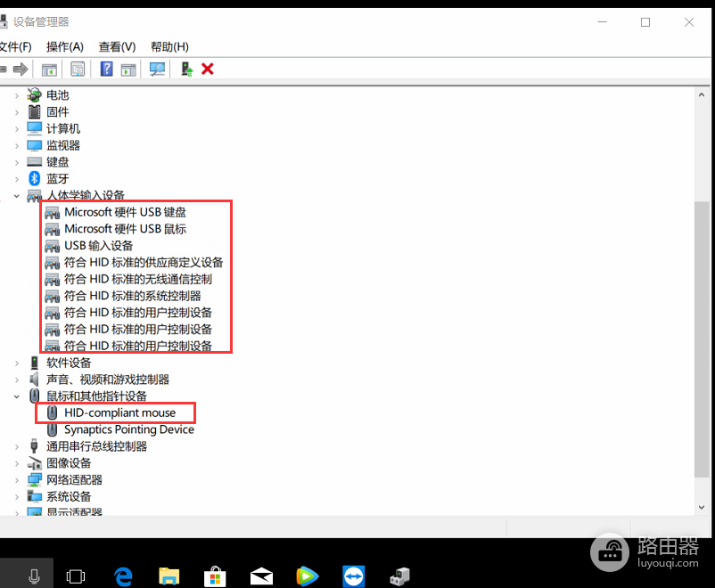Viewport: 715px width, 588px height.
Task: Click the scrollbar down arrow
Action: point(702,507)
